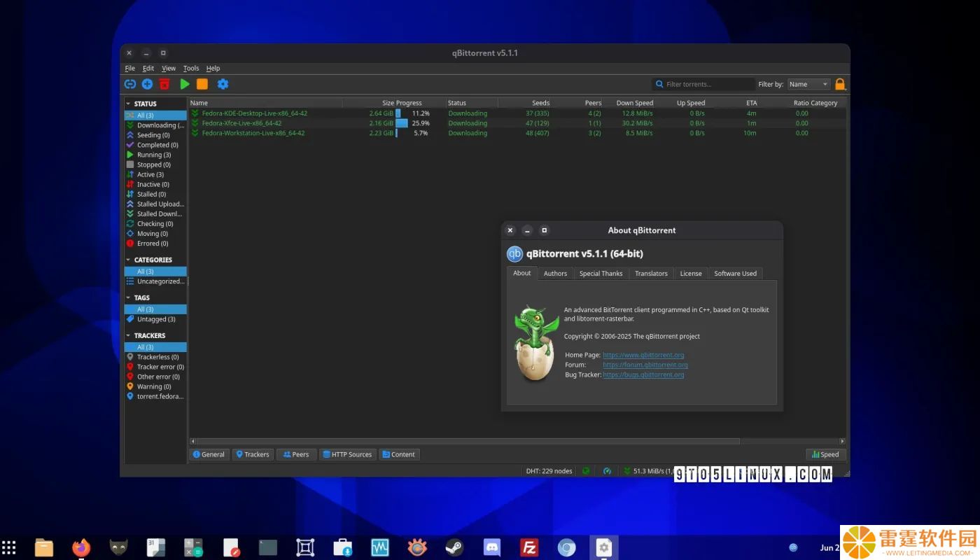Select the torrent.fedora tracker entry
This screenshot has width=980, height=560.
click(x=155, y=396)
